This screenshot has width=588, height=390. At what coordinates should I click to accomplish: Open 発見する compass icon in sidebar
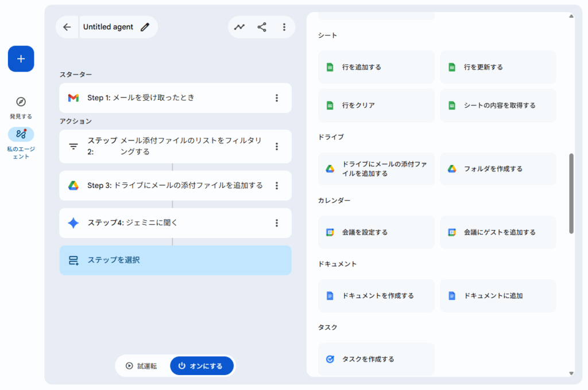tap(21, 102)
